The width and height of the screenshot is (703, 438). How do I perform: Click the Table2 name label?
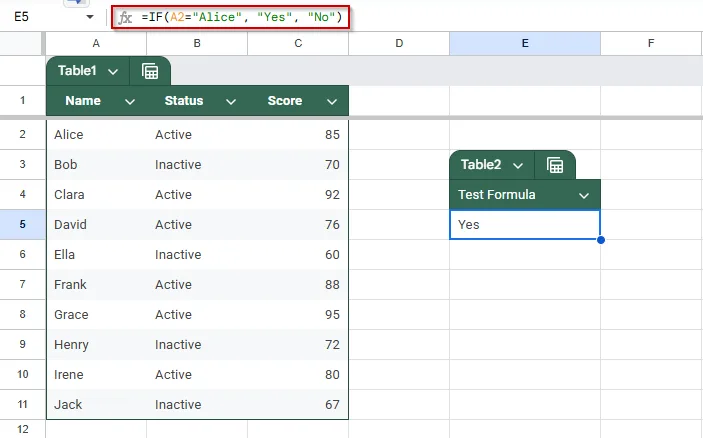tap(481, 165)
